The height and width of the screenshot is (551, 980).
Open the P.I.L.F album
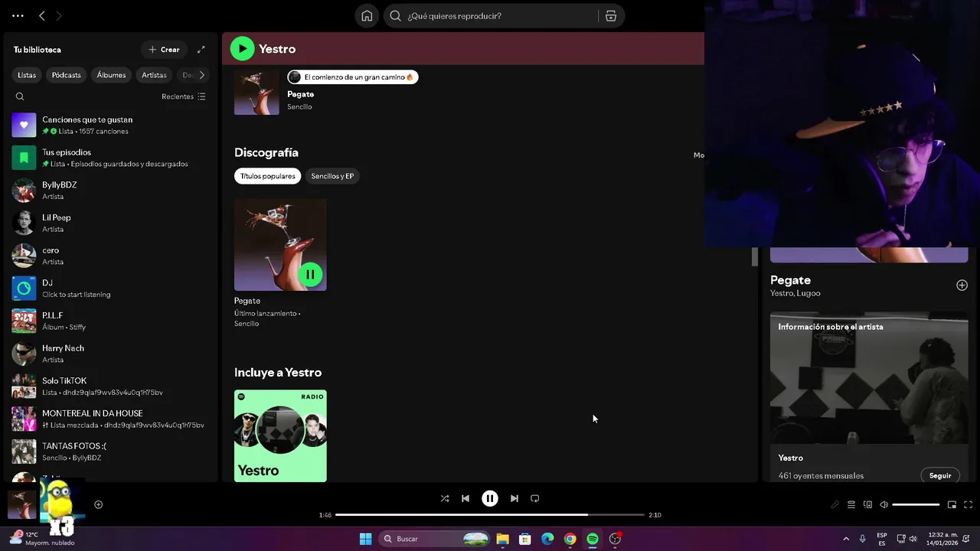111,321
